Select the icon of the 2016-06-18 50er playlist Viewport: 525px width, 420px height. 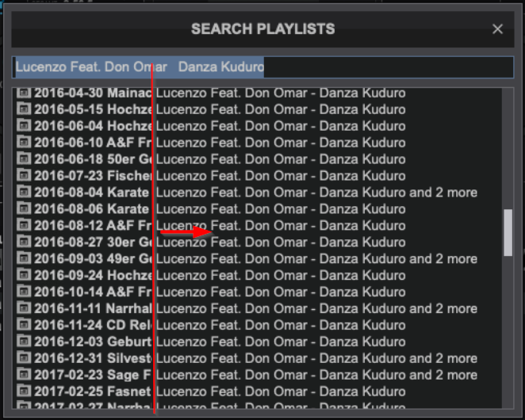[x=23, y=159]
